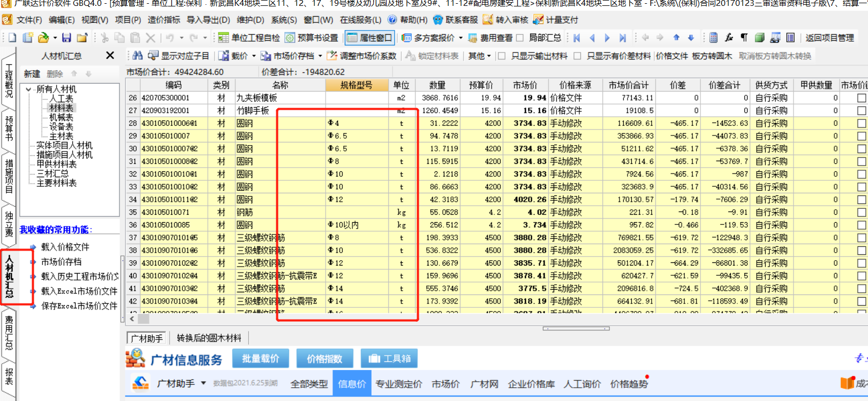Click the blue move up arrow icon
The width and height of the screenshot is (868, 401).
(x=676, y=37)
